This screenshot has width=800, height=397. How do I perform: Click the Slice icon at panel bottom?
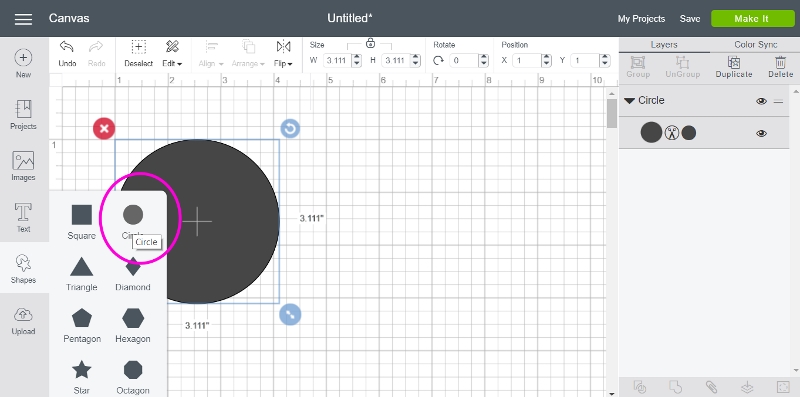click(x=640, y=387)
